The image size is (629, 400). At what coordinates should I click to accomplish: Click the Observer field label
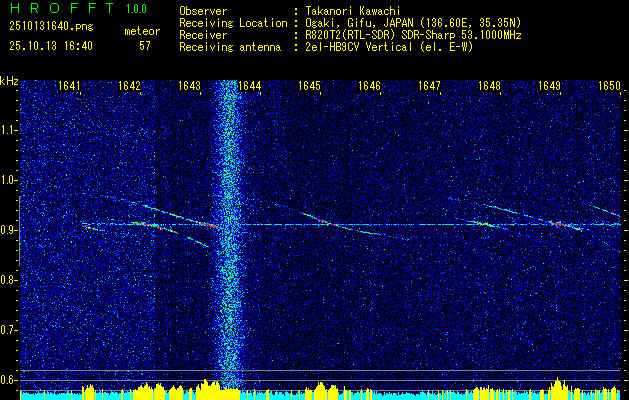pos(203,11)
